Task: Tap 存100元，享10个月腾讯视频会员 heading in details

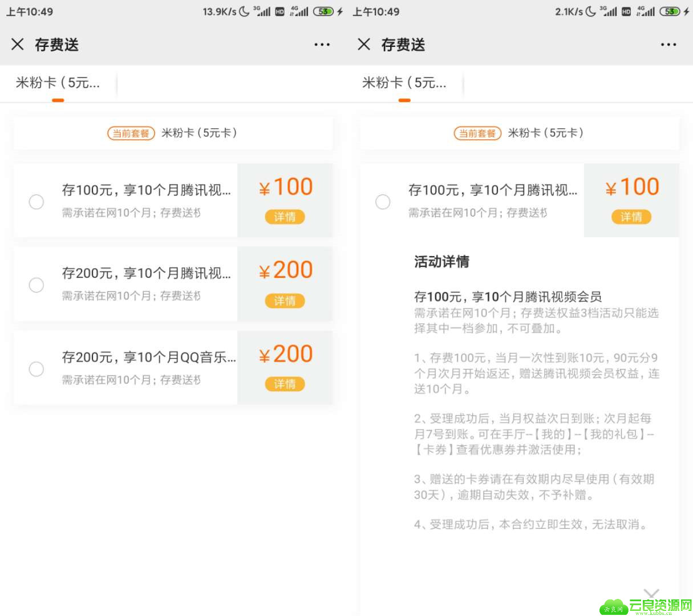Action: point(508,297)
